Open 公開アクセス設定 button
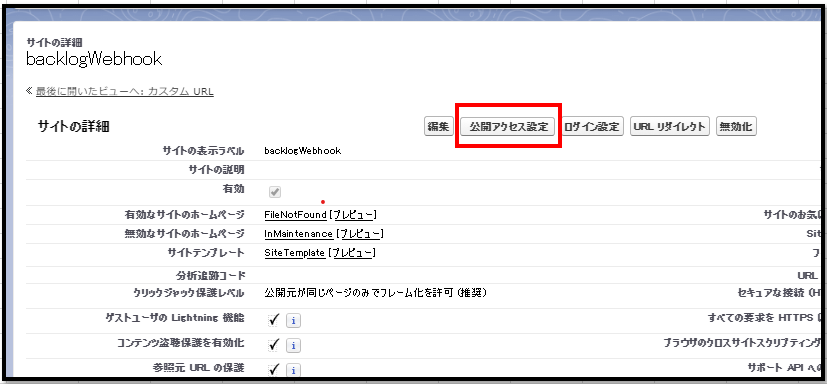Viewport: 827px width, 384px height. pos(508,127)
